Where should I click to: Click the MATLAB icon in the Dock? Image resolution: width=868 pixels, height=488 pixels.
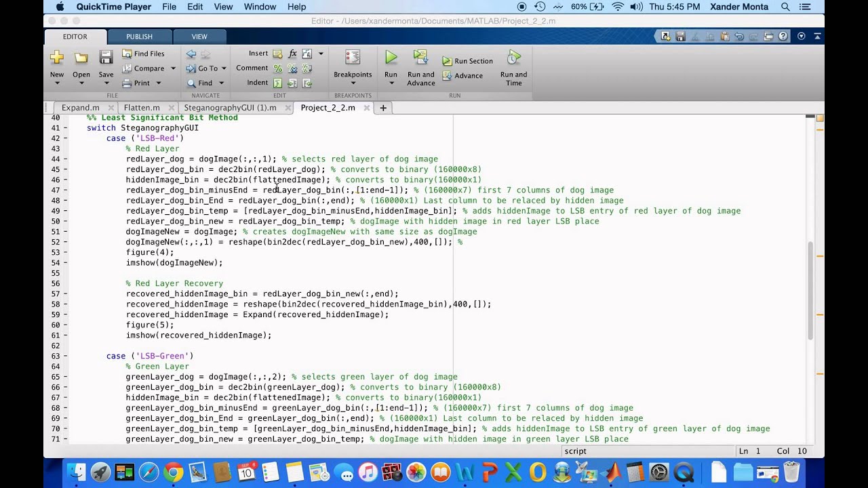[612, 472]
